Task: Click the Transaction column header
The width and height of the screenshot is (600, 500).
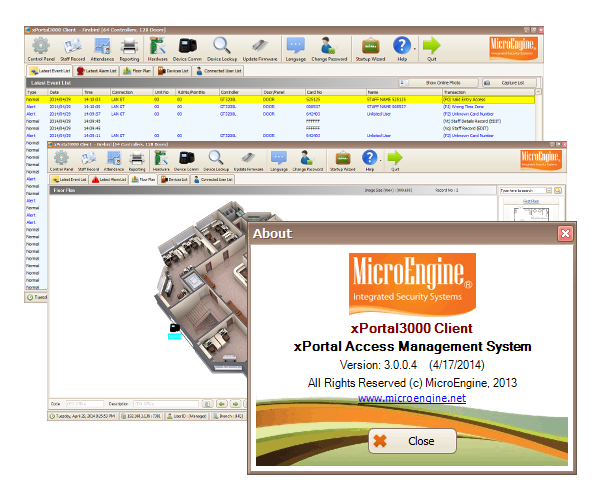Action: (488, 92)
